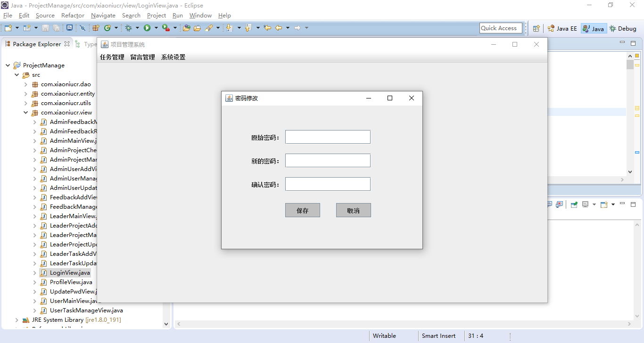Click the Smart Insert status entry

tap(438, 336)
